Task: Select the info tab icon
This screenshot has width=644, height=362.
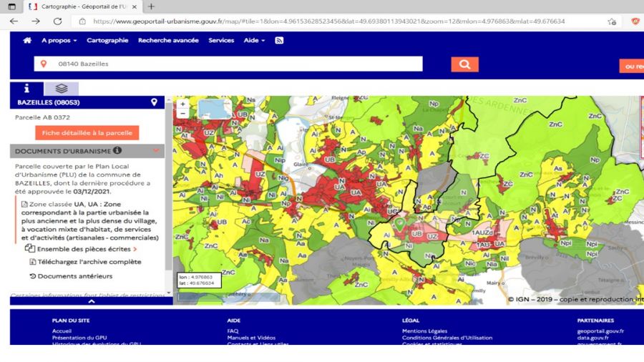Action: [x=26, y=88]
